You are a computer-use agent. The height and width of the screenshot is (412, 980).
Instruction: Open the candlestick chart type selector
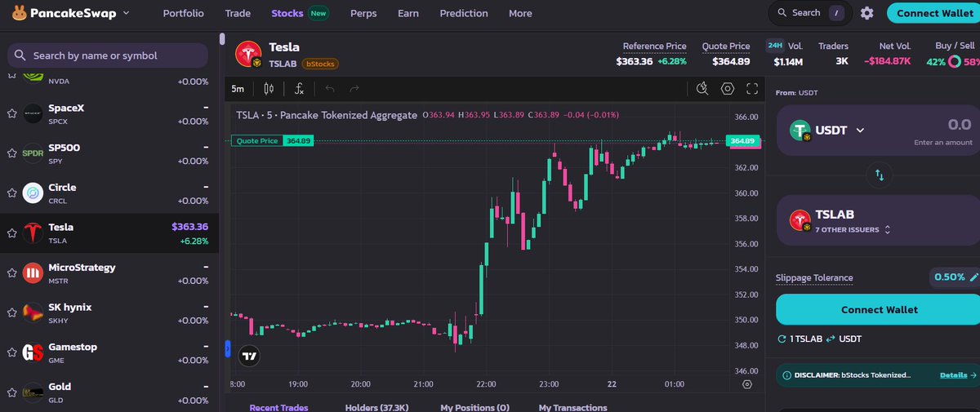[x=269, y=89]
